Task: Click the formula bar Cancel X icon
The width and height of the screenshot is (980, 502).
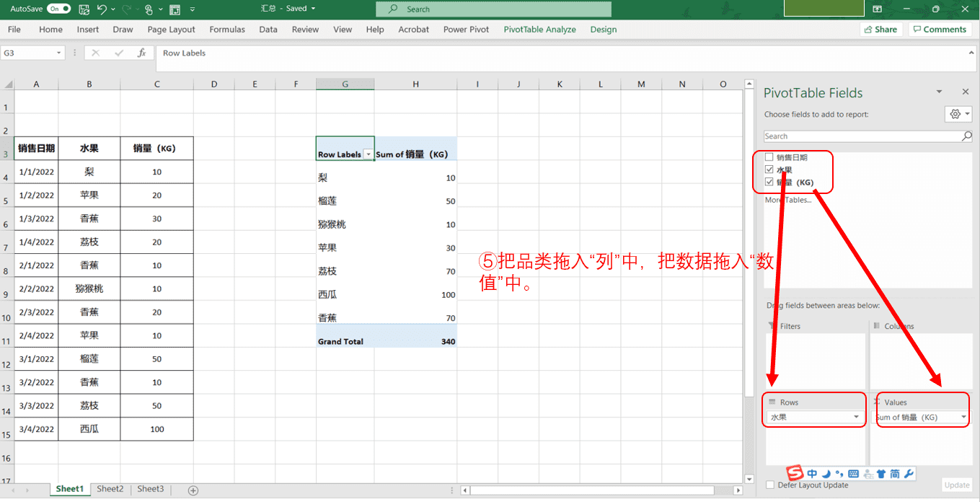Action: pos(96,53)
